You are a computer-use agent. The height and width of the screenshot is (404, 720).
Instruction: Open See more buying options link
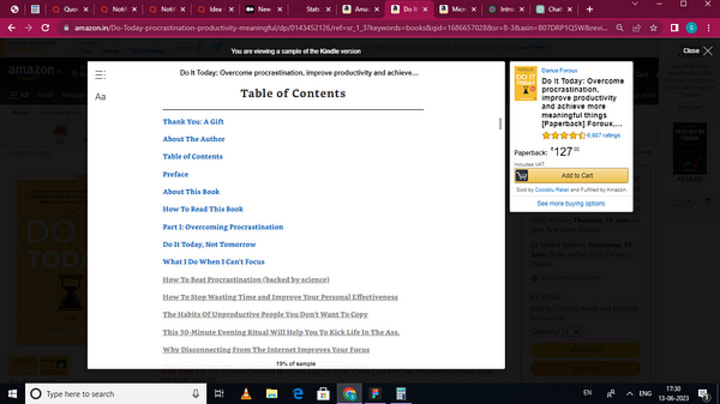(x=571, y=203)
